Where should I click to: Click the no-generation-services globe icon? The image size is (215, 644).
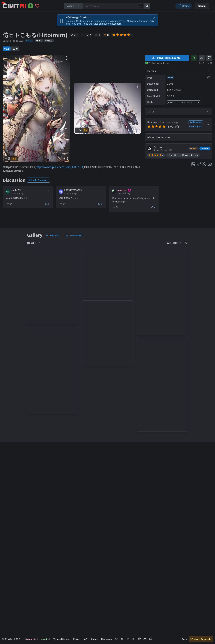204,164
